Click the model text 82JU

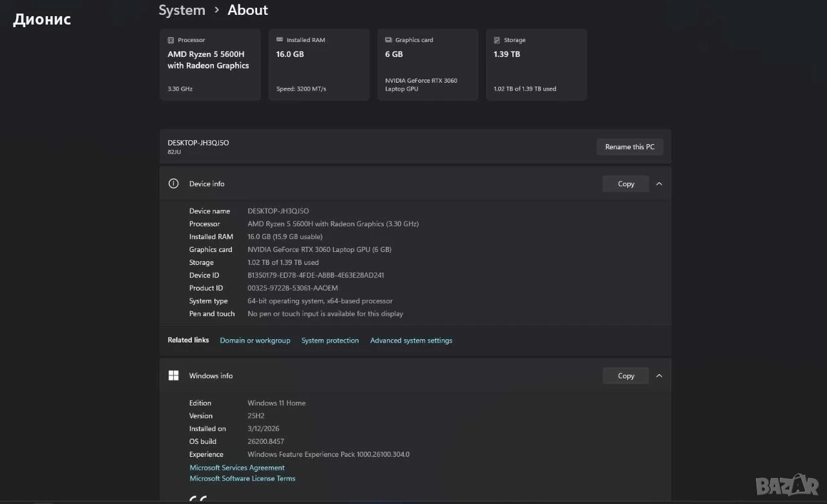click(174, 152)
